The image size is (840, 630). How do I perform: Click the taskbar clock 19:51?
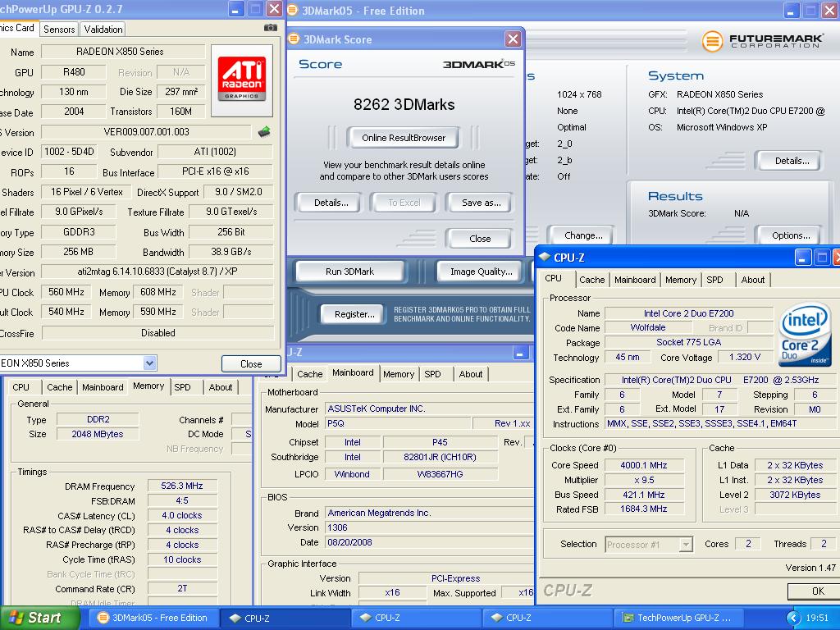(817, 618)
